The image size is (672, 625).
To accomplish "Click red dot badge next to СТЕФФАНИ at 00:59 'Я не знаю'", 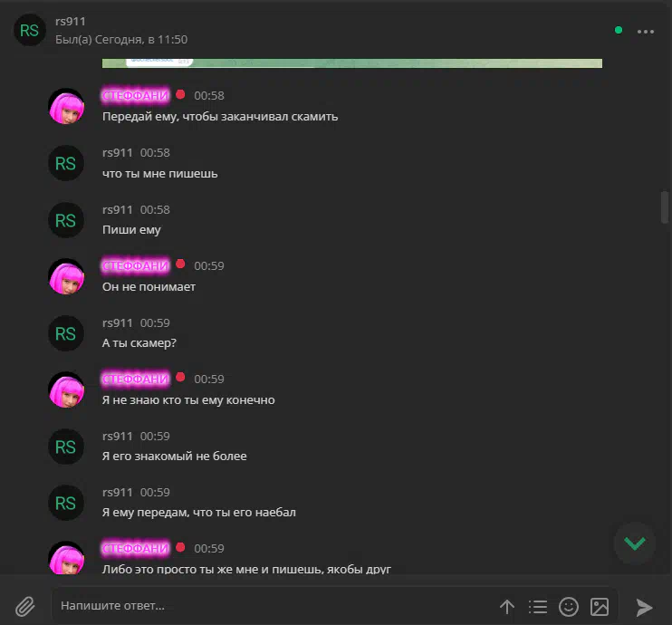I will tap(180, 377).
